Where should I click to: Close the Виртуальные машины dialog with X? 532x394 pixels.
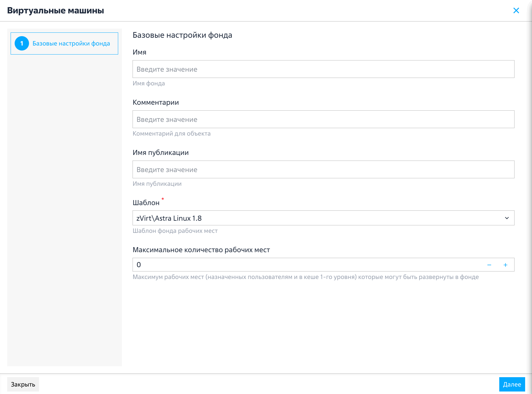[x=516, y=11]
